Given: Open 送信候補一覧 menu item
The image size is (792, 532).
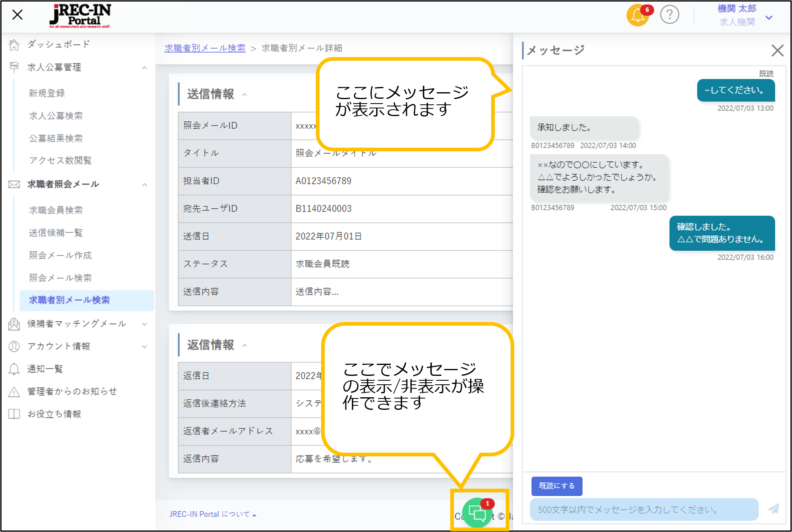Looking at the screenshot, I should pos(56,233).
